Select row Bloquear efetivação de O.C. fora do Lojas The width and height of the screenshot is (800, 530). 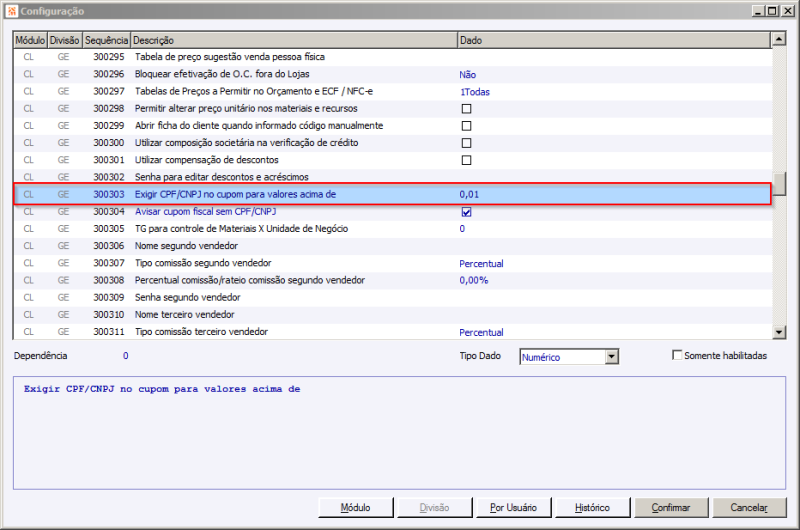pyautogui.click(x=392, y=74)
